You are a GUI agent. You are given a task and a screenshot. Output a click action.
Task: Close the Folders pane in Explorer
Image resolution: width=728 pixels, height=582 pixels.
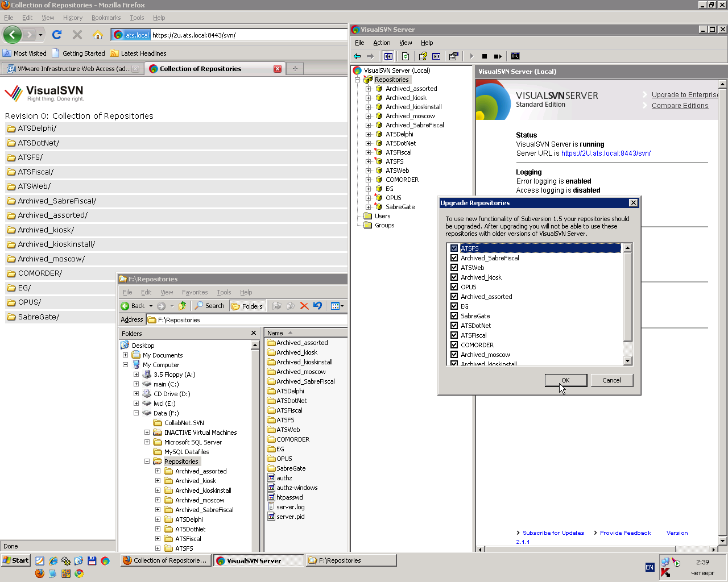tap(254, 333)
